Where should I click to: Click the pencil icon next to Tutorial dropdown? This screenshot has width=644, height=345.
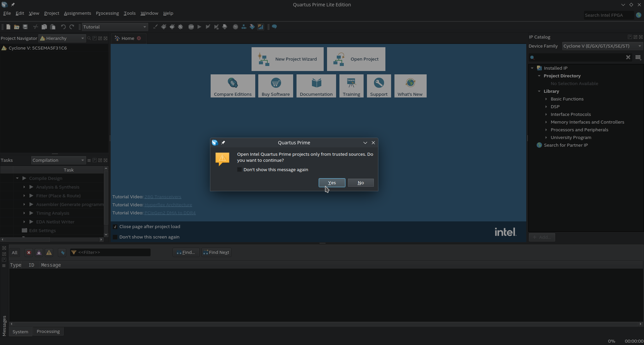point(155,27)
